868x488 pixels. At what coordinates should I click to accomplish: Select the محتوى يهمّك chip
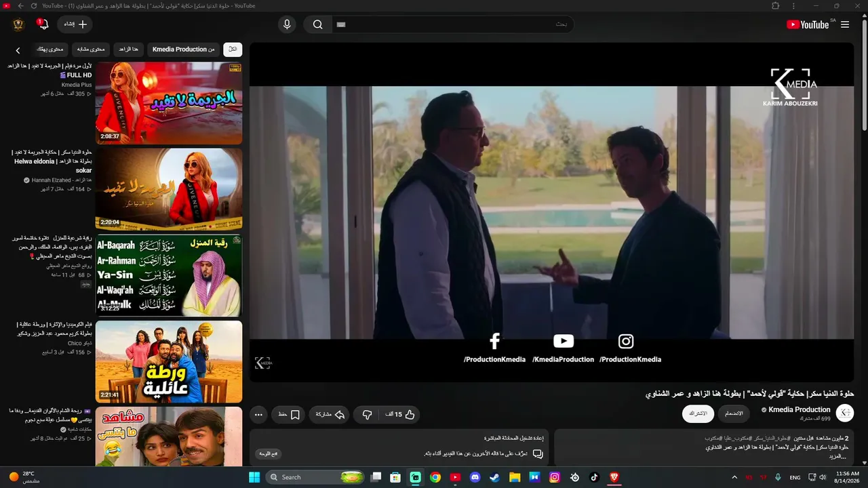pyautogui.click(x=50, y=49)
